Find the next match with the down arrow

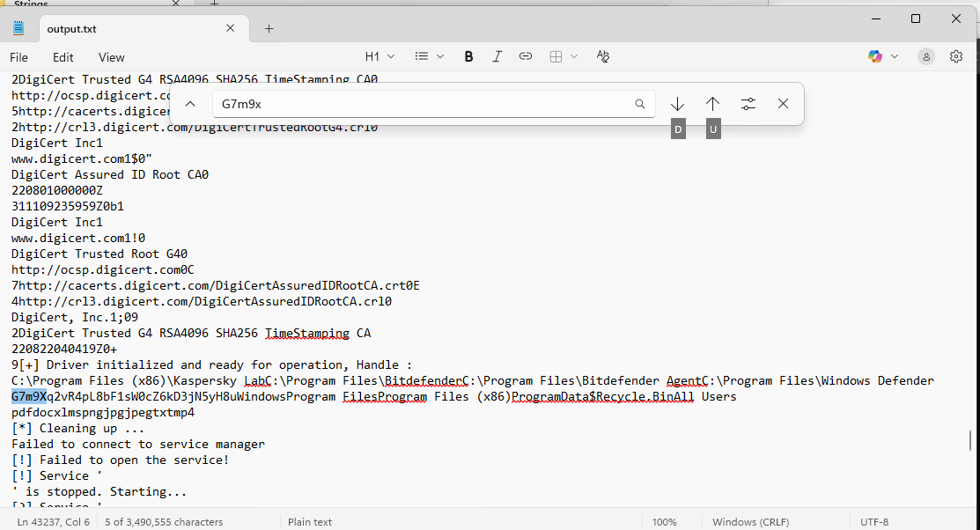(x=677, y=104)
